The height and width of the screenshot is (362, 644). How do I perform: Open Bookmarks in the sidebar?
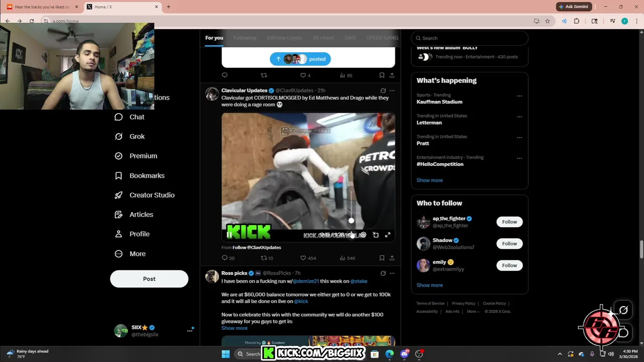click(139, 175)
